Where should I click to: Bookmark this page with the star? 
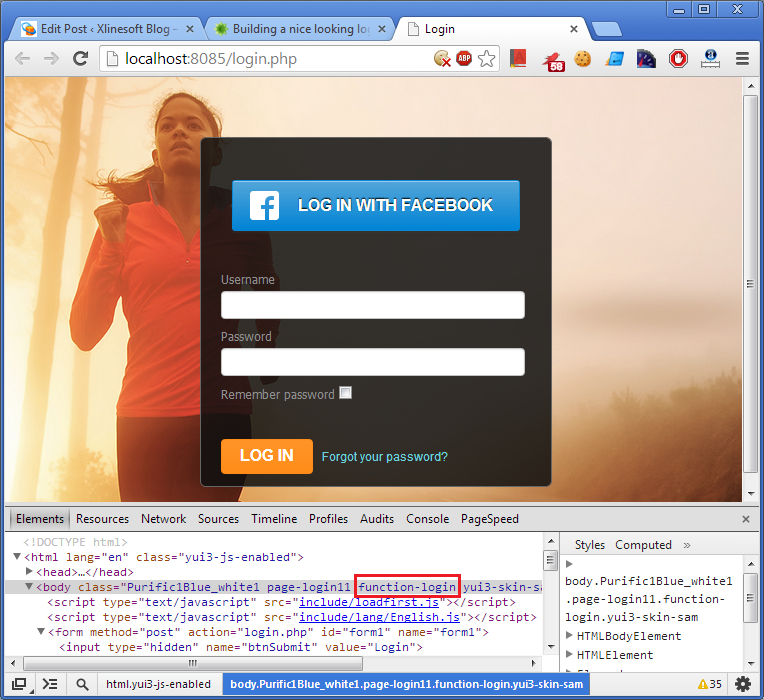486,59
